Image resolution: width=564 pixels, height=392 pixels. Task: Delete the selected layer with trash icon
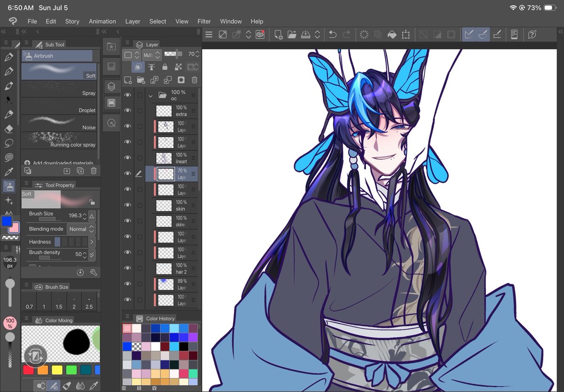pyautogui.click(x=195, y=80)
